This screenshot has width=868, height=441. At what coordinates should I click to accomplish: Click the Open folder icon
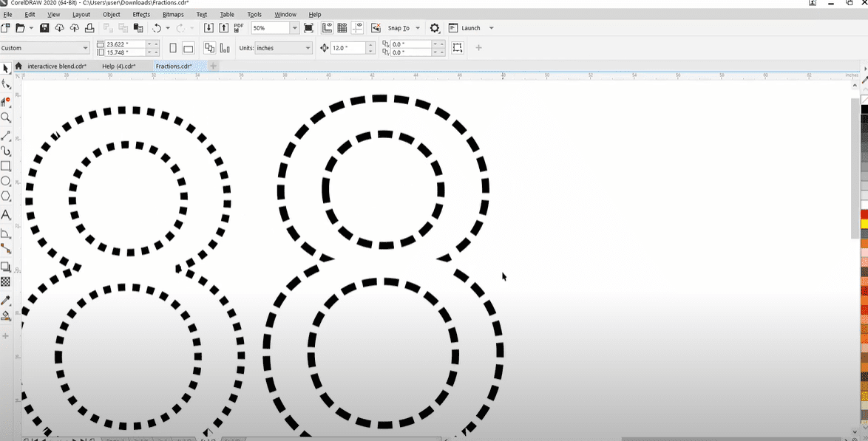point(21,27)
